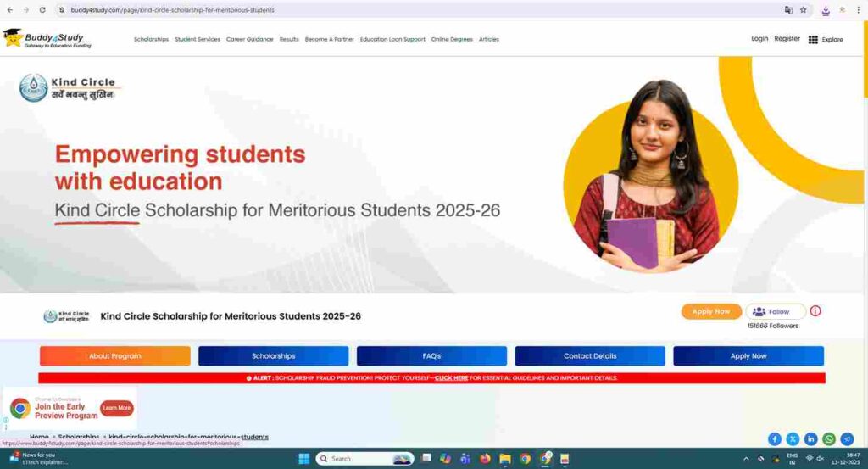Click the Task View icon on the taskbar
This screenshot has height=469, width=868.
click(426, 459)
